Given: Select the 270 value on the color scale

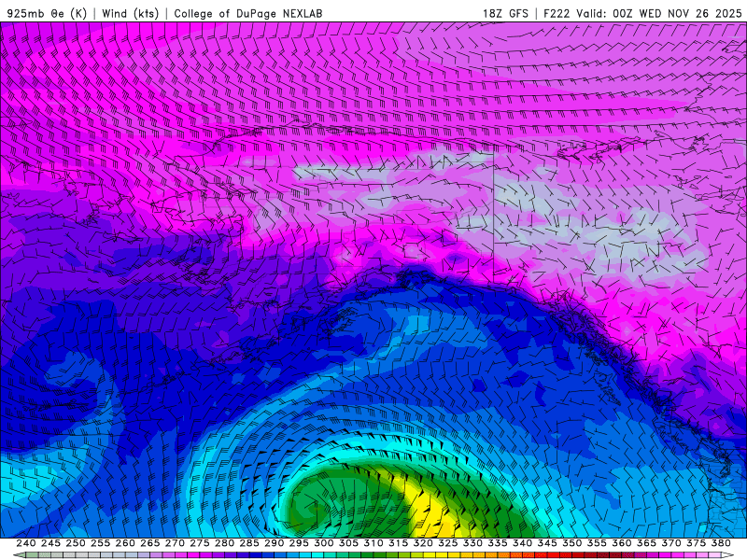Looking at the screenshot, I should coord(175,543).
